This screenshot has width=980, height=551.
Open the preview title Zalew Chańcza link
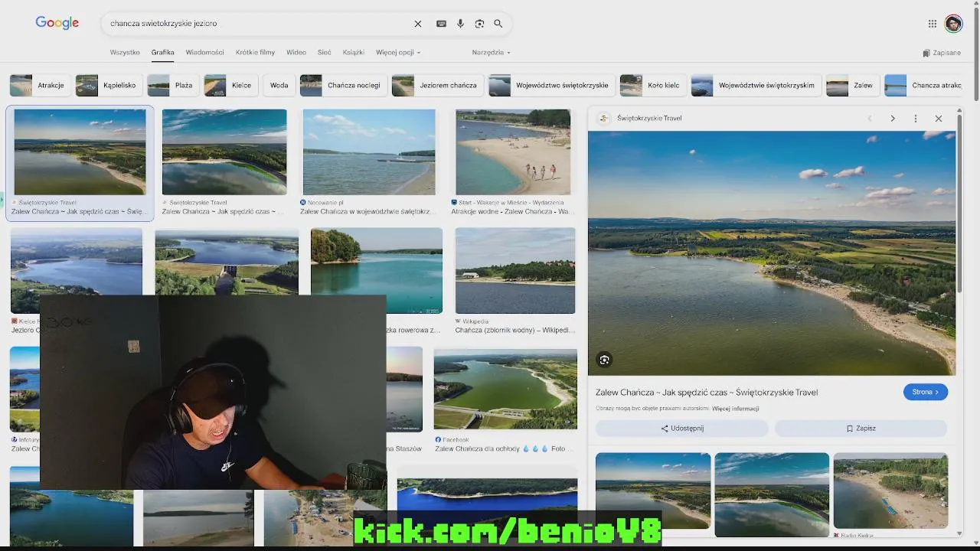[707, 392]
